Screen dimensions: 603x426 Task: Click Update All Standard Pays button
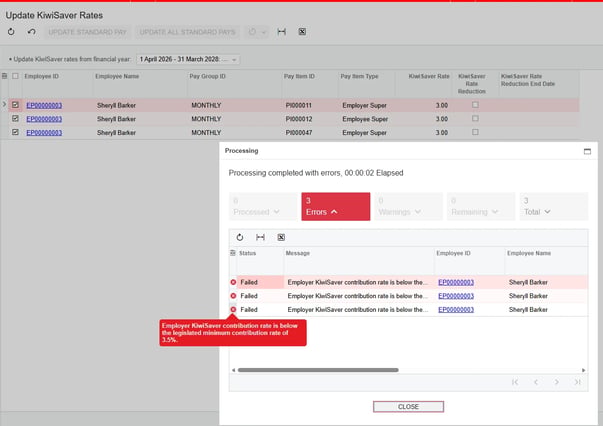[187, 32]
